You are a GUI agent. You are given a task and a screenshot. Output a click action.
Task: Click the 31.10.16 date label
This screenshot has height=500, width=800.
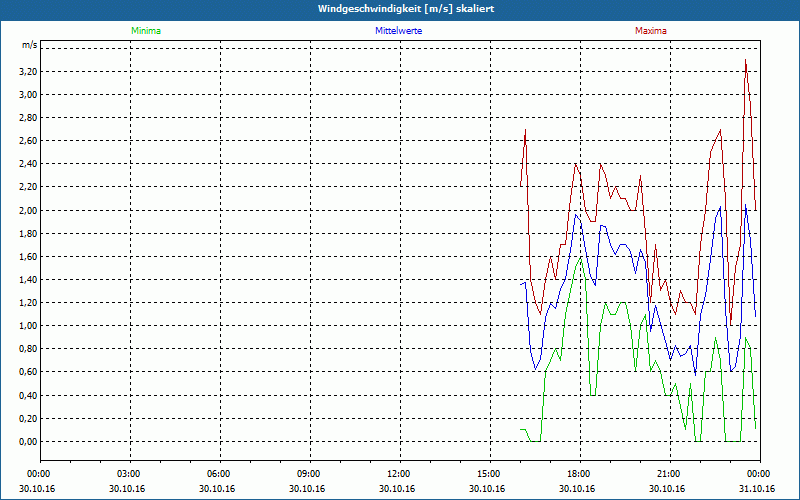click(x=757, y=489)
